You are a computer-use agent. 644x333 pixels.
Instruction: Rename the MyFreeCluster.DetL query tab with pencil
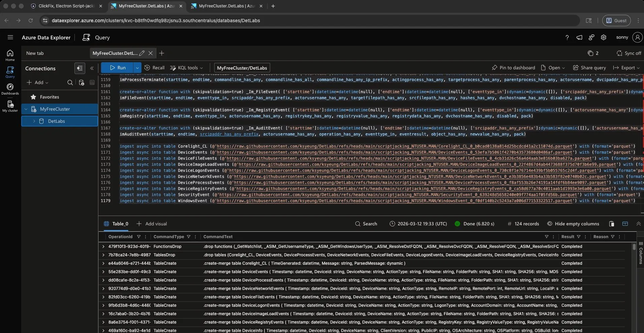point(142,53)
